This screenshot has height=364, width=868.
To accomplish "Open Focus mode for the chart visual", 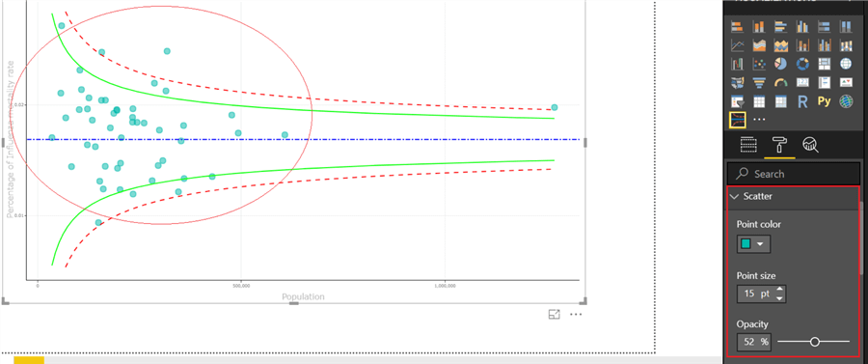I will point(555,315).
